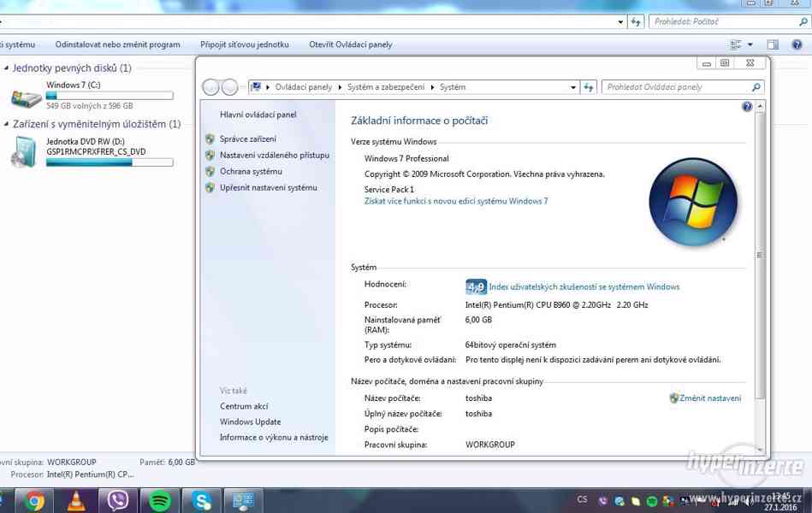Viewport: 812px width, 513px height.
Task: Open the Počítač address bar history dropdown
Action: (x=620, y=21)
